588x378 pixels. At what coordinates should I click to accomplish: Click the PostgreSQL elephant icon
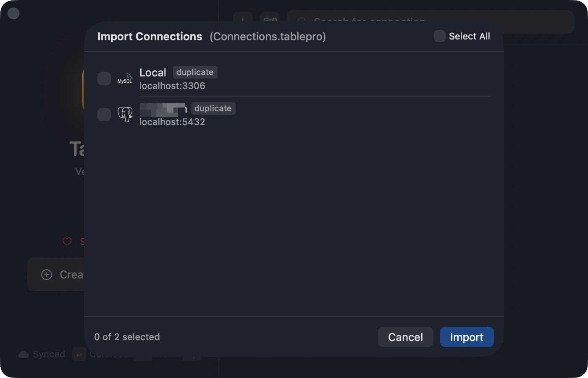(126, 114)
